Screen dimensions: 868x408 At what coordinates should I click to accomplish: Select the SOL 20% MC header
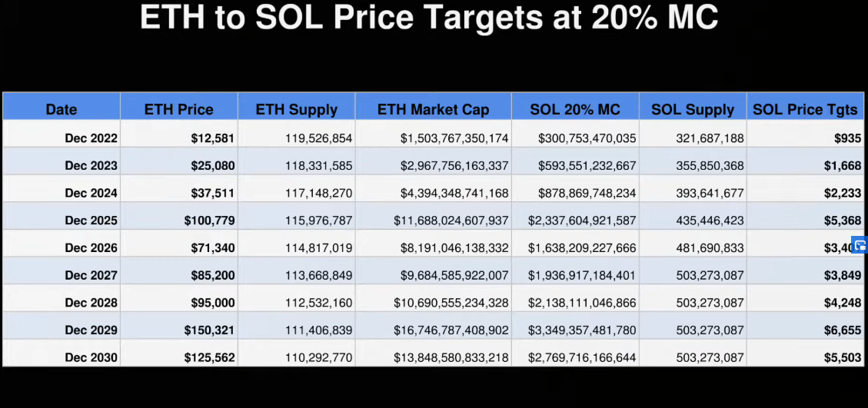pyautogui.click(x=575, y=110)
